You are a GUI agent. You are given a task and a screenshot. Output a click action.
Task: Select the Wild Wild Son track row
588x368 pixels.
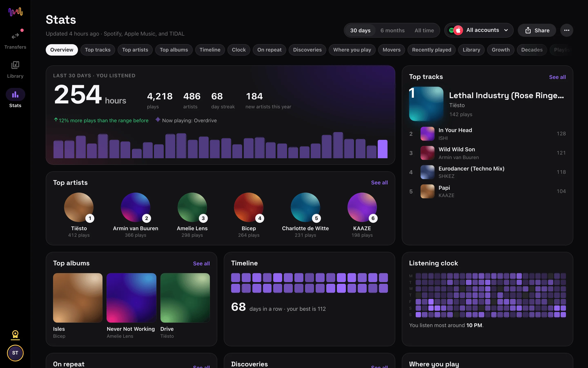click(487, 153)
